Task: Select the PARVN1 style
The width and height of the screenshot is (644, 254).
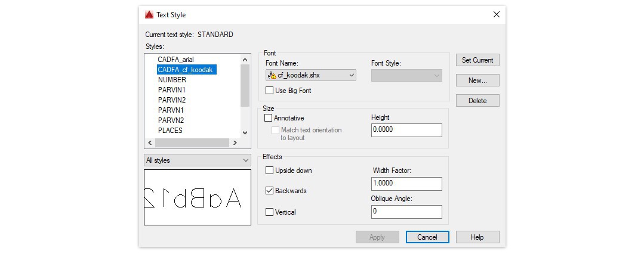Action: coord(171,110)
